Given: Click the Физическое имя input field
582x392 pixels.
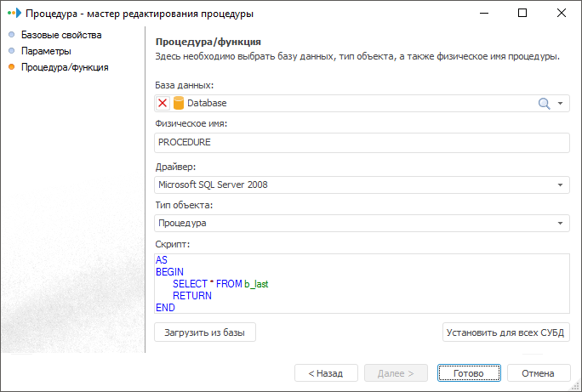Looking at the screenshot, I should pos(362,142).
